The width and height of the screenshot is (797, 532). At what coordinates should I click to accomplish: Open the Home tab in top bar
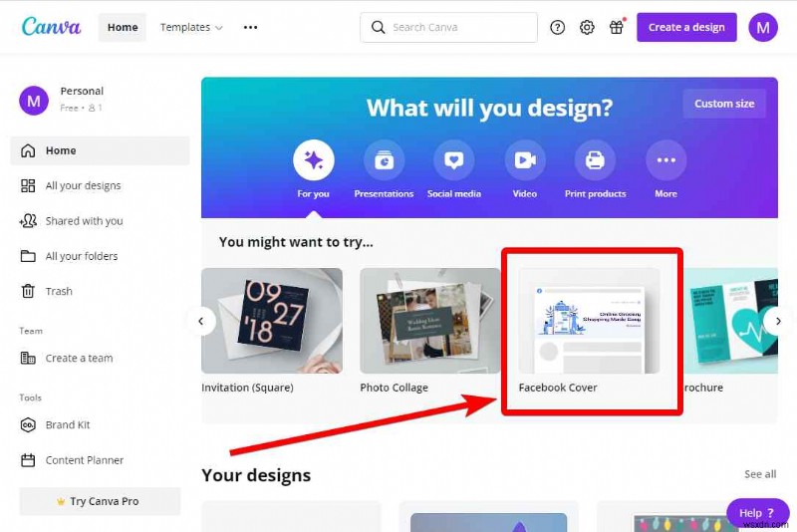point(122,28)
